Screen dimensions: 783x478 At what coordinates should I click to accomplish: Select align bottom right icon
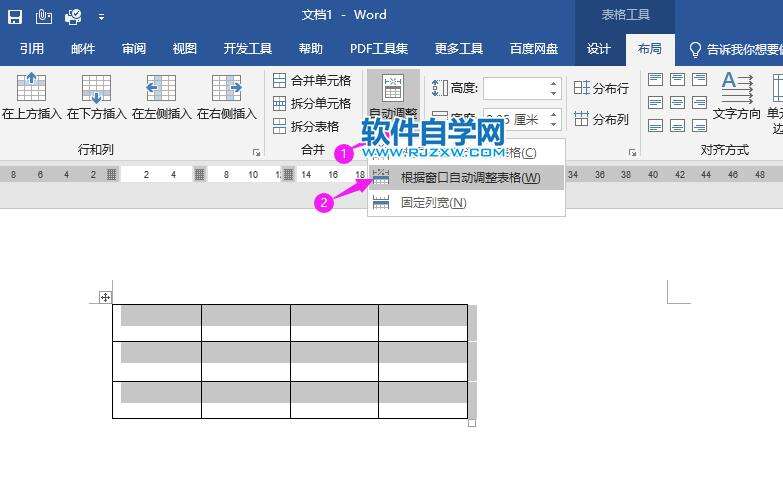pyautogui.click(x=699, y=125)
